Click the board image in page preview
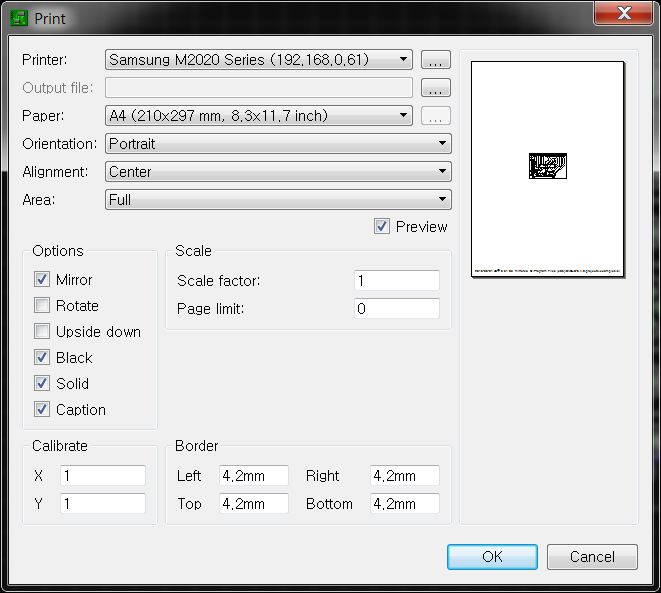The width and height of the screenshot is (661, 593). coord(548,166)
